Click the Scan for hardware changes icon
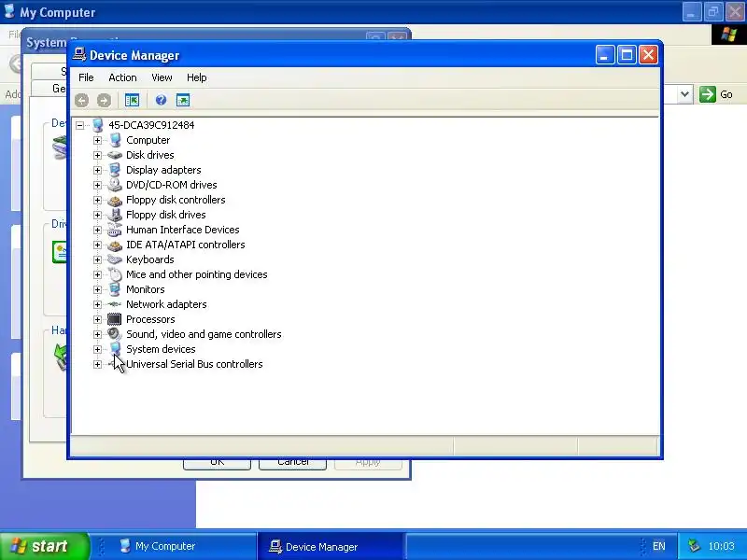This screenshot has height=560, width=747. [183, 100]
